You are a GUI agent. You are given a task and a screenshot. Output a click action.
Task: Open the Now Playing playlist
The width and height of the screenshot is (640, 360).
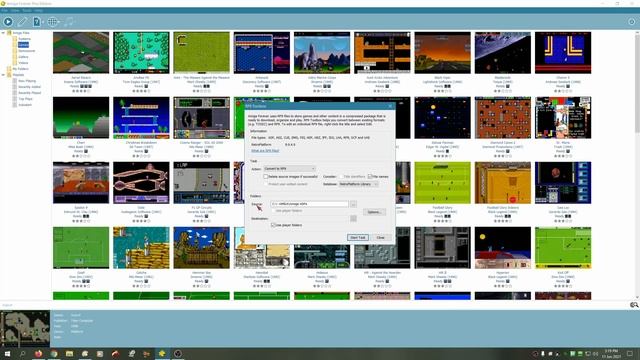tap(27, 81)
